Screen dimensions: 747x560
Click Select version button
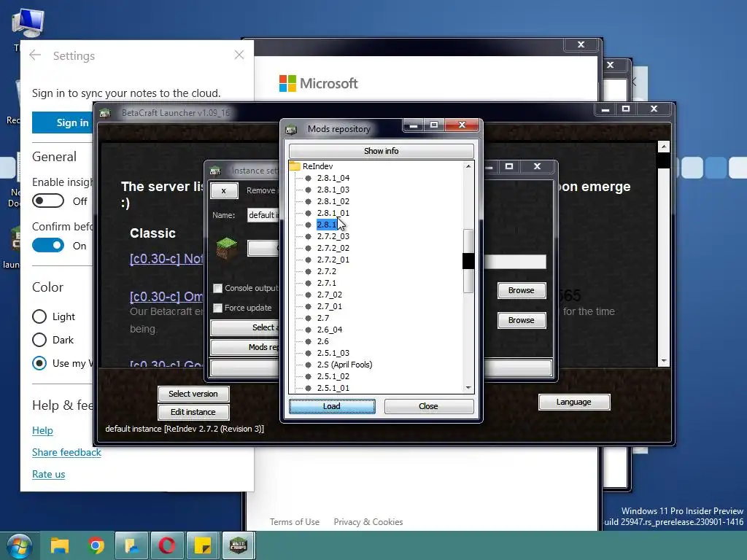(193, 394)
